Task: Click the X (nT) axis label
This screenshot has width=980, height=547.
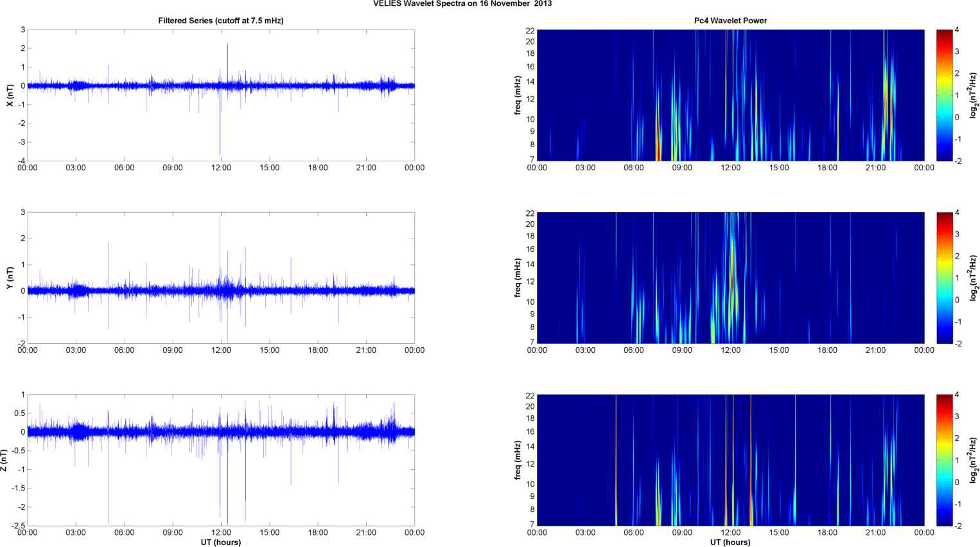Action: [10, 95]
